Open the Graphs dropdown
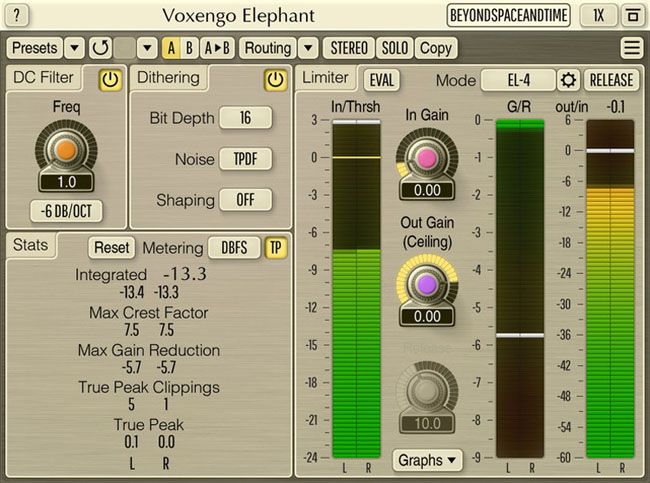 pyautogui.click(x=427, y=460)
